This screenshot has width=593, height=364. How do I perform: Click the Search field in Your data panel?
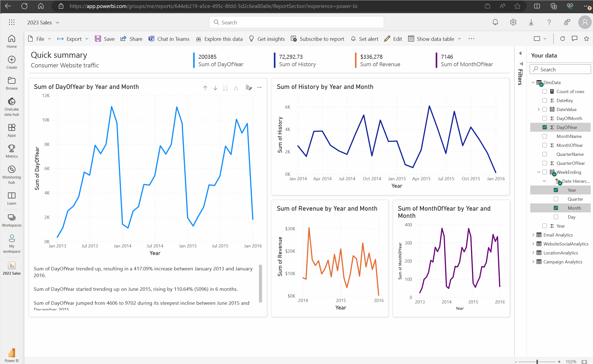click(560, 69)
